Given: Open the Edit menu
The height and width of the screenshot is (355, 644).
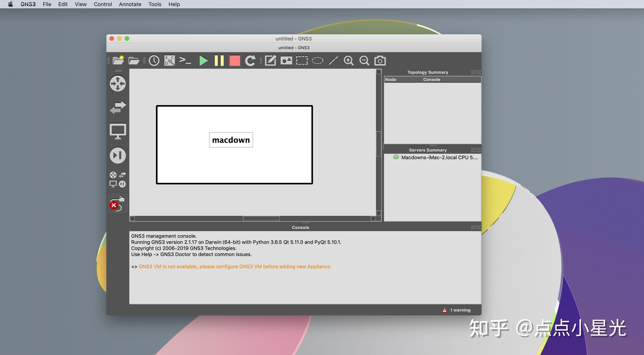Looking at the screenshot, I should pyautogui.click(x=63, y=4).
